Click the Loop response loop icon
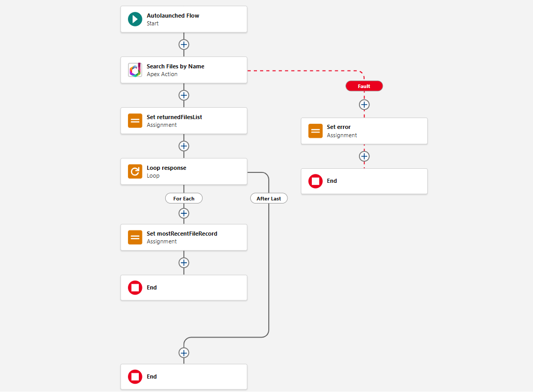This screenshot has height=392, width=533. point(135,171)
